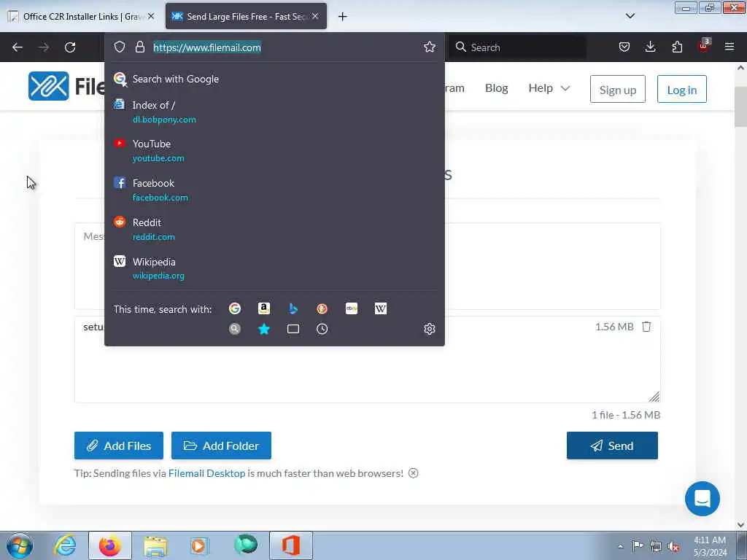Click the Log in button
The width and height of the screenshot is (747, 560).
[x=682, y=89]
